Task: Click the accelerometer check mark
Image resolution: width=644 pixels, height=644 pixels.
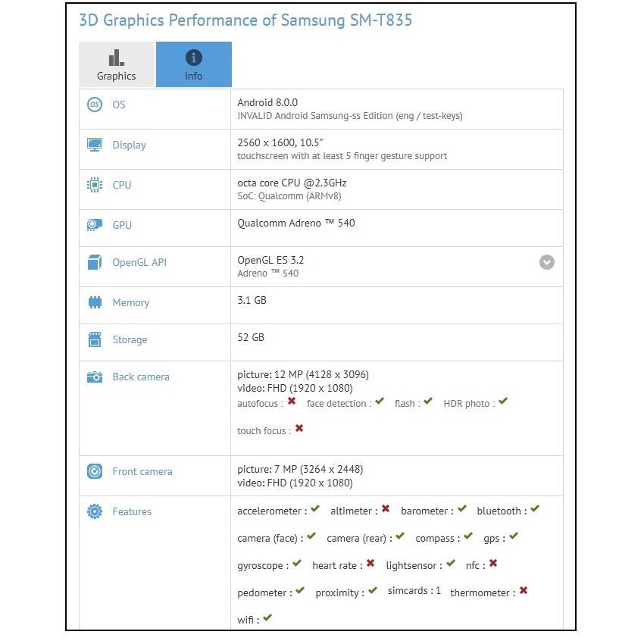Action: pyautogui.click(x=315, y=508)
